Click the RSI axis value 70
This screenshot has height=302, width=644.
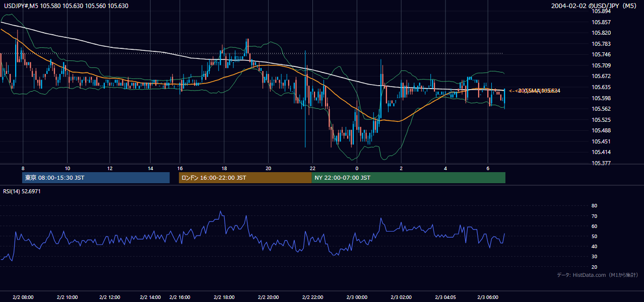pyautogui.click(x=594, y=216)
